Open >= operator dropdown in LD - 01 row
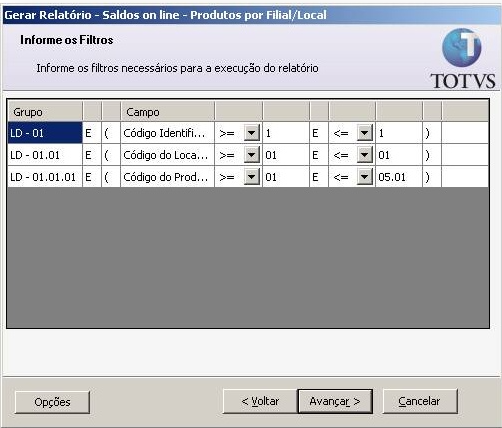The width and height of the screenshot is (502, 428). [252, 133]
